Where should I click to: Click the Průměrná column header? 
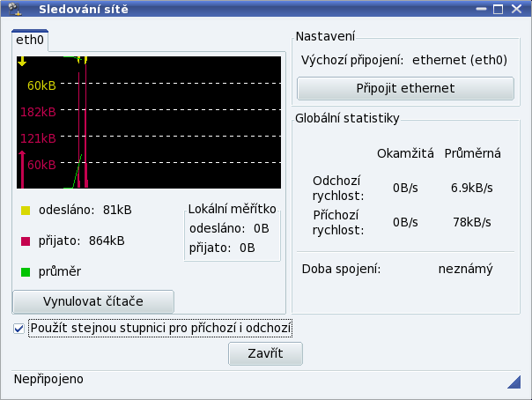click(x=473, y=153)
